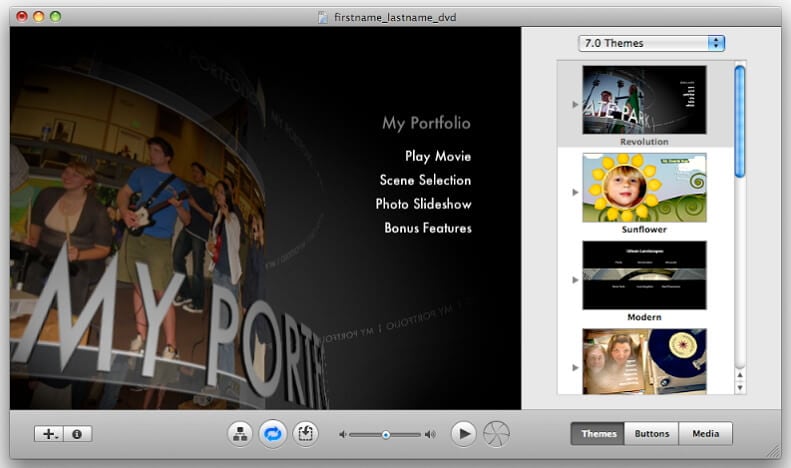791x468 pixels.
Task: Click the theme list scrollbar thumb
Action: tap(740, 122)
